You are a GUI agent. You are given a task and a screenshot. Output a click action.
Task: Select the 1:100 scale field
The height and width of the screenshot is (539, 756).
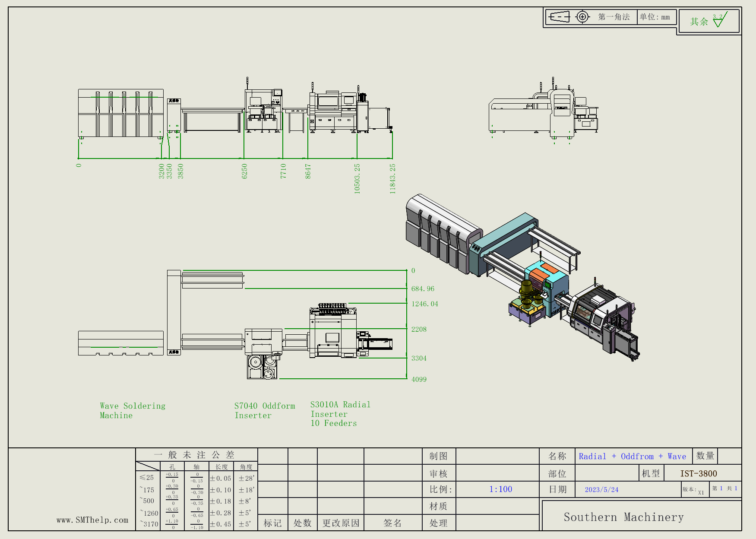point(500,489)
